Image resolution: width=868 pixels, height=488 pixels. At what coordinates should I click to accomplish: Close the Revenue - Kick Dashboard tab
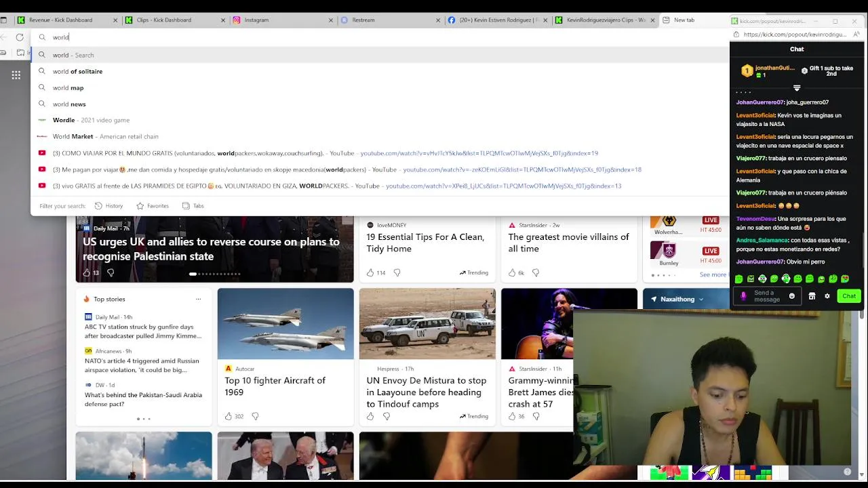pyautogui.click(x=115, y=20)
